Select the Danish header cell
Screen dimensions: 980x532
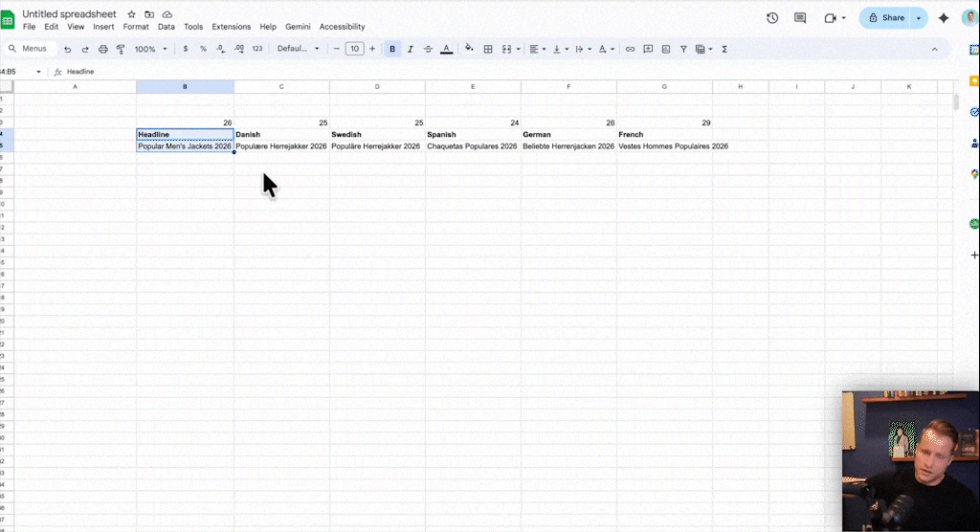[281, 135]
